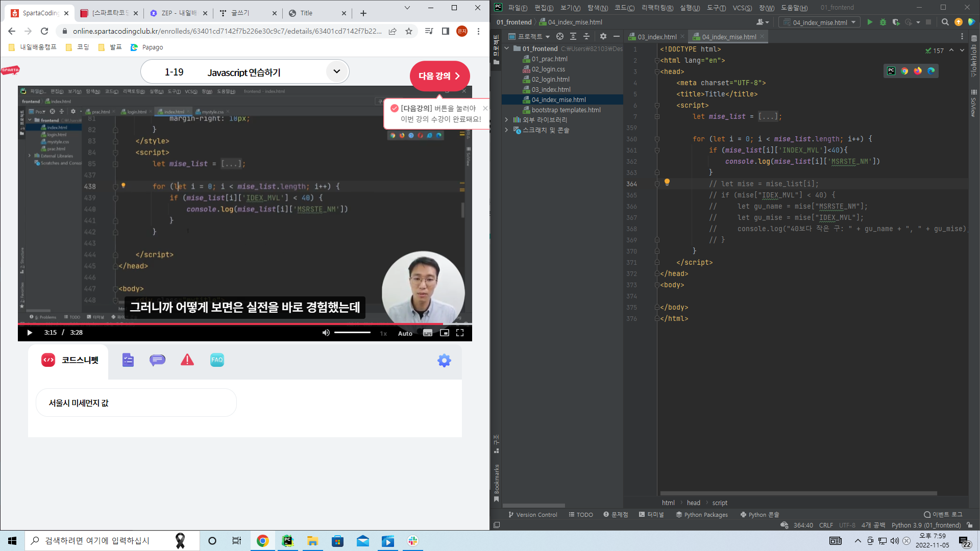Collapse the 01_frontend folder in project tree

click(x=507, y=48)
